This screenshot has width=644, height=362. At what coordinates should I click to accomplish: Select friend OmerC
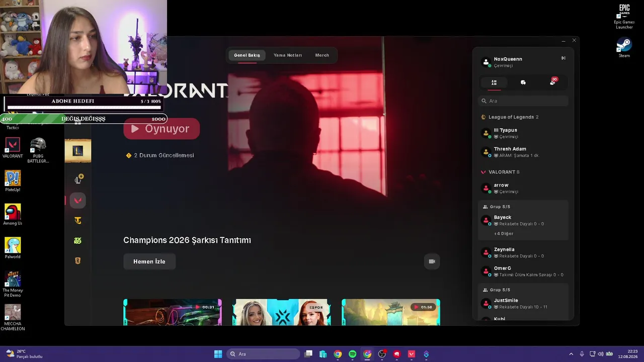523,271
